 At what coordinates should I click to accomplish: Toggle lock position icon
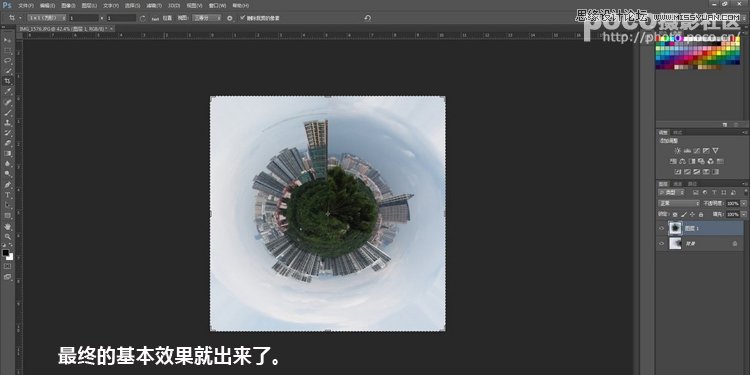pos(692,215)
